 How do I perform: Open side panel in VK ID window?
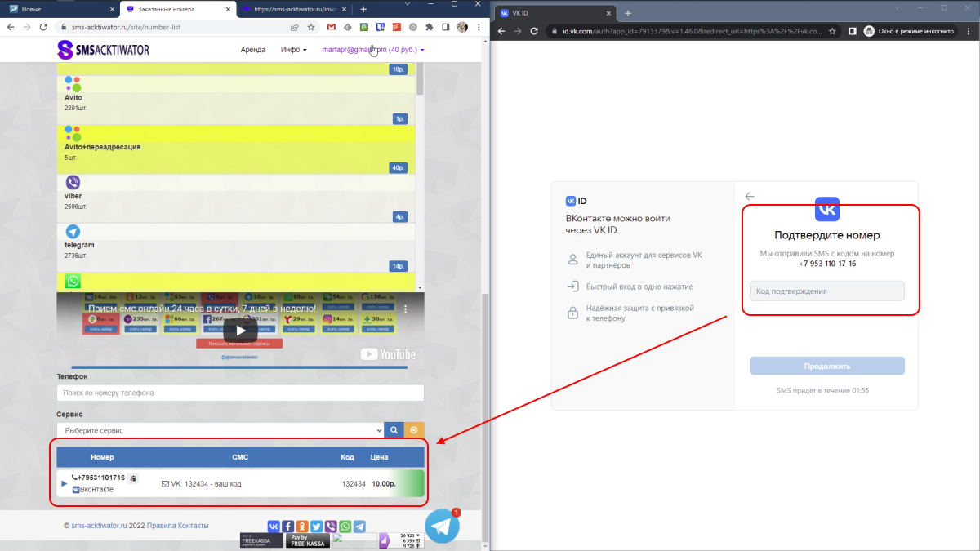852,32
